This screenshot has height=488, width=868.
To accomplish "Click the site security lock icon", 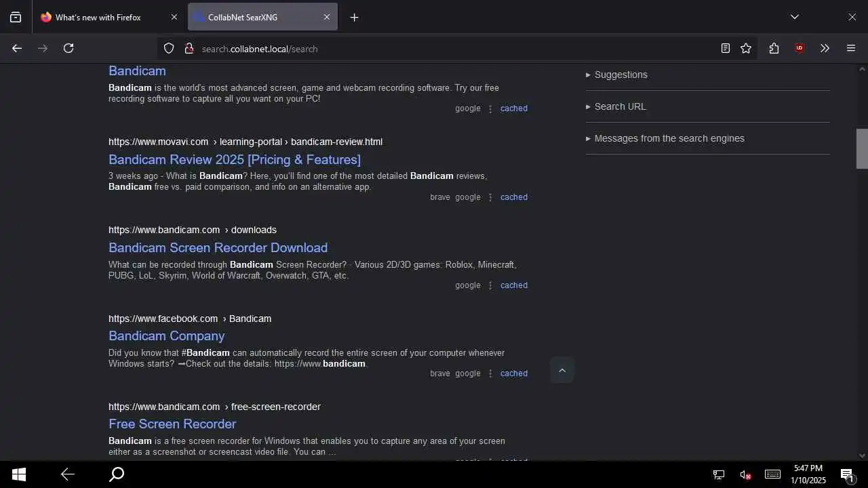I will point(189,48).
